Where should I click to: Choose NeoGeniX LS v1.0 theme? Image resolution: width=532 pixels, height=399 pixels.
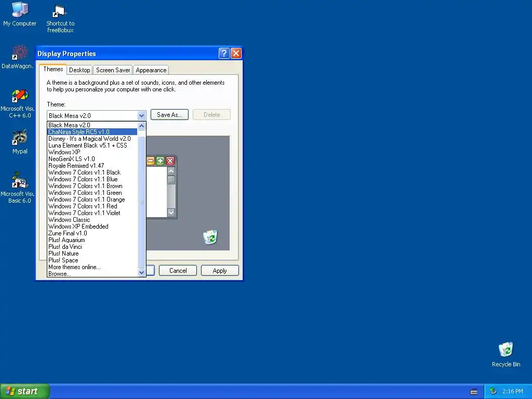[x=92, y=159]
